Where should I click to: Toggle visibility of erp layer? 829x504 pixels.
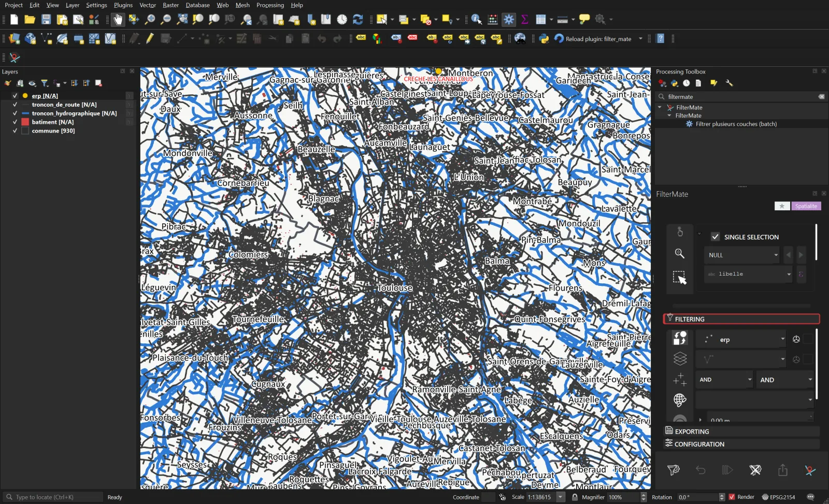(15, 96)
